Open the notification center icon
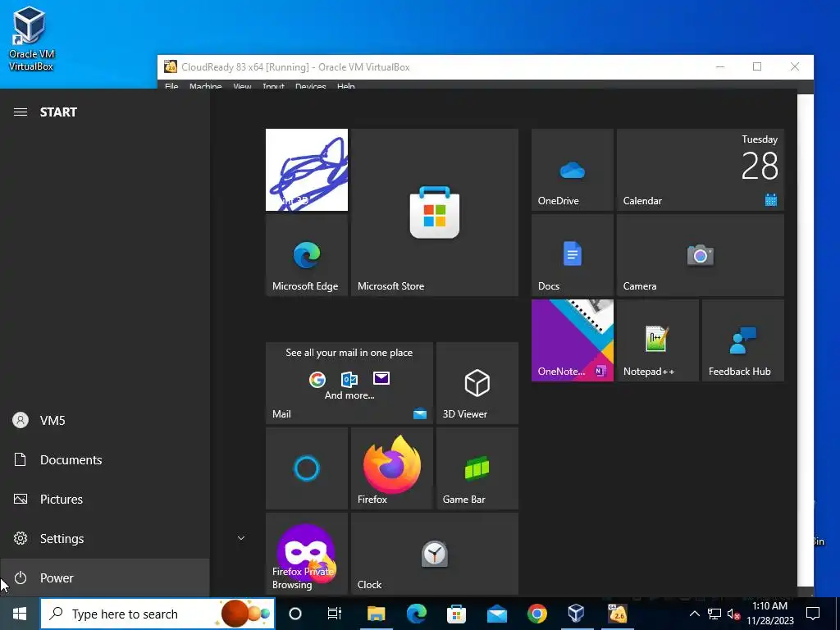The width and height of the screenshot is (840, 630). tap(813, 614)
